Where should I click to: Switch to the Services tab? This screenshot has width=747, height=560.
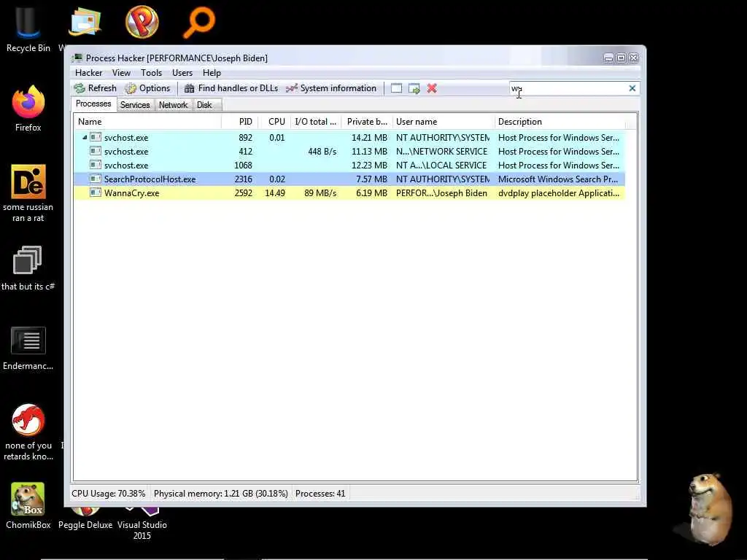pyautogui.click(x=135, y=105)
